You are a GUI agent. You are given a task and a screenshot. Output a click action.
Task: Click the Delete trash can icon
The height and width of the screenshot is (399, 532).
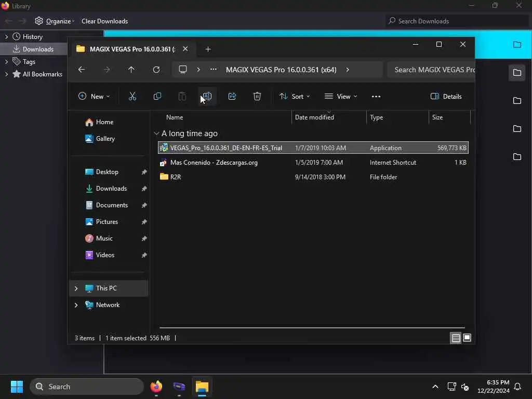pyautogui.click(x=257, y=96)
